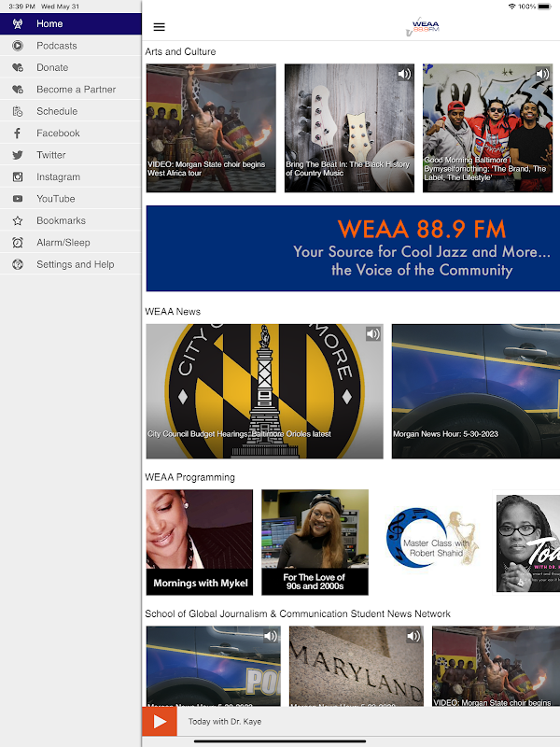Open the YouTube link in menu
Image resolution: width=560 pixels, height=747 pixels.
[x=71, y=199]
